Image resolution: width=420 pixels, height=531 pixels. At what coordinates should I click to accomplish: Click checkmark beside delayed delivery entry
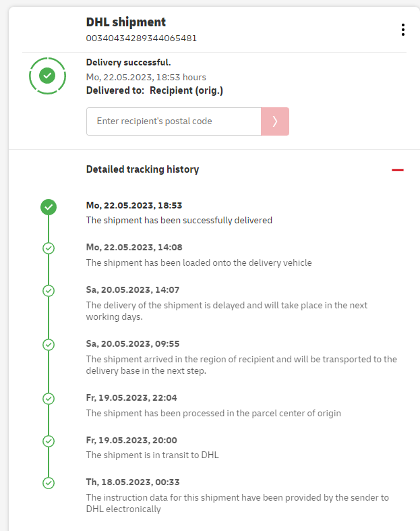(x=48, y=290)
